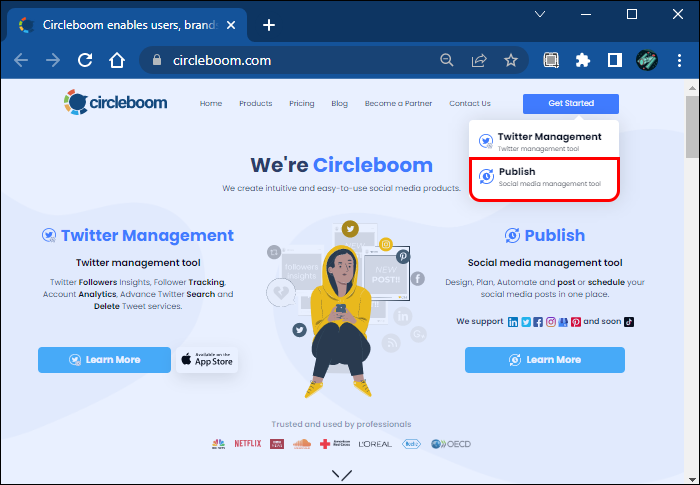Open the Extensions puzzle menu
The height and width of the screenshot is (485, 700).
[x=583, y=60]
